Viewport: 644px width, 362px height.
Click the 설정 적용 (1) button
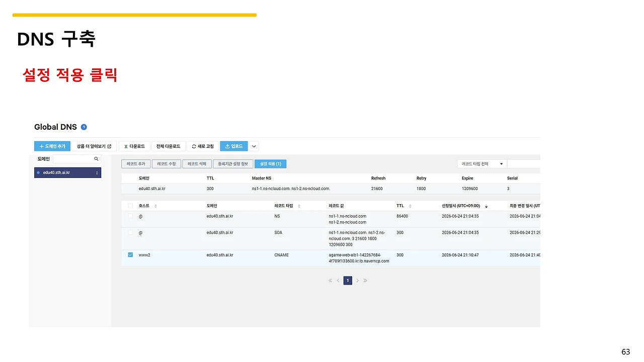271,164
